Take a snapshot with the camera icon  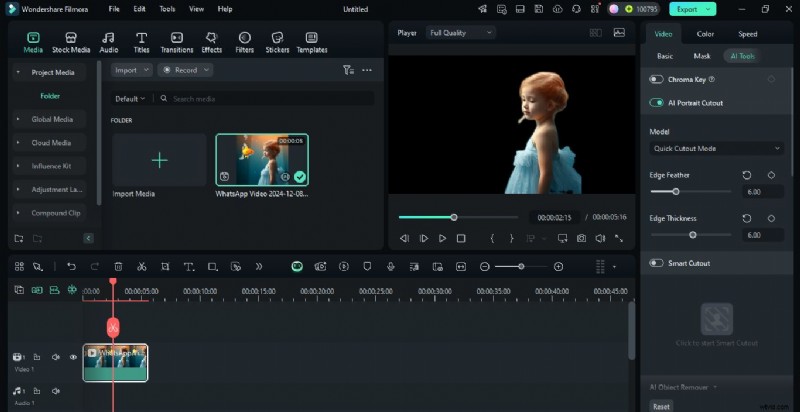click(x=580, y=239)
